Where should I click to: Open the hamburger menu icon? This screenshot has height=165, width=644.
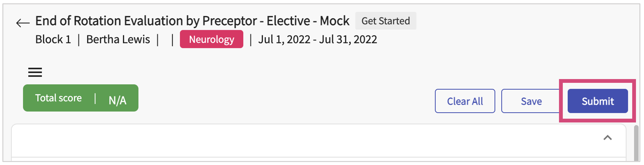click(x=35, y=72)
